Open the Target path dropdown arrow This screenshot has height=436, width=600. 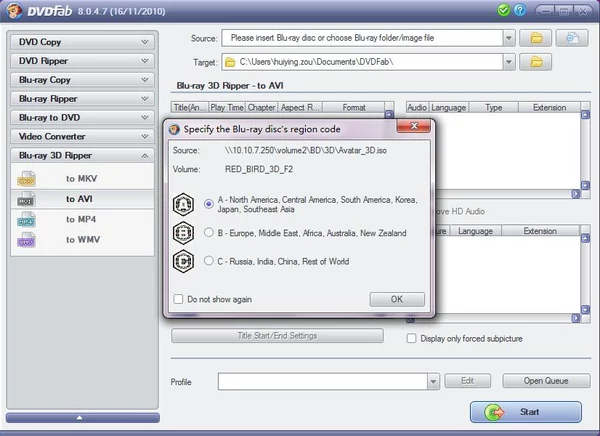pyautogui.click(x=509, y=62)
